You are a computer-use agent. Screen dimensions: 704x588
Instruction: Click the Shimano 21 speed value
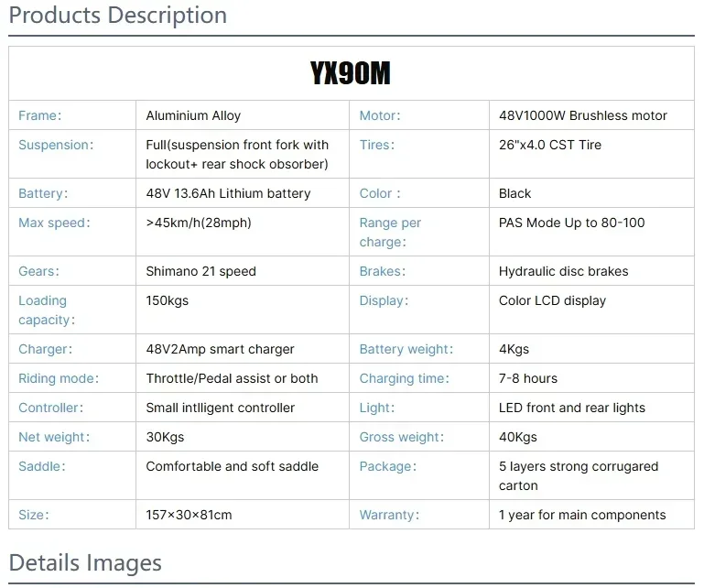200,271
